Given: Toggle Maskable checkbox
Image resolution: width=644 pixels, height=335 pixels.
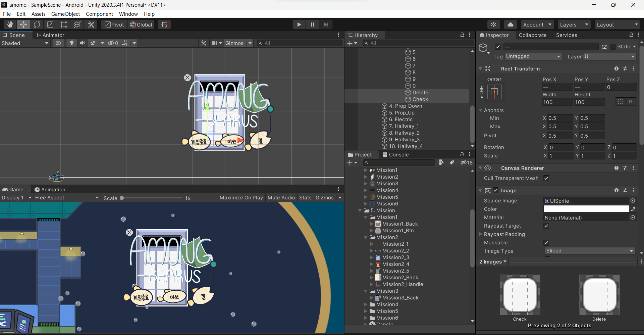Looking at the screenshot, I should (546, 243).
